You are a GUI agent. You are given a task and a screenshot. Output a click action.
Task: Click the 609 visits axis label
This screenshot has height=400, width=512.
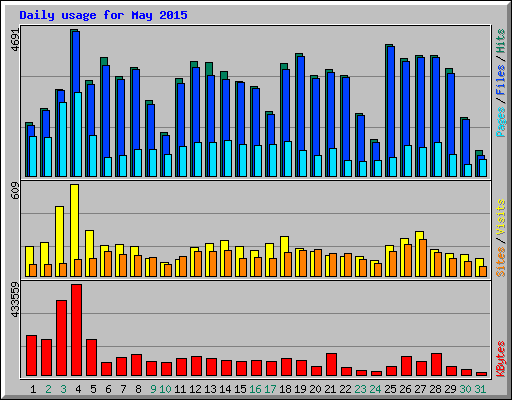[16, 191]
